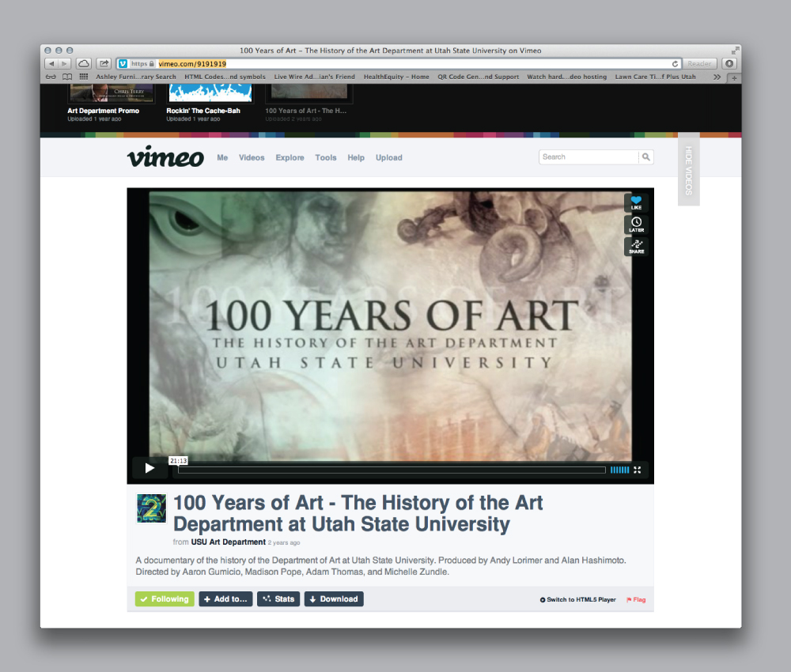791x672 pixels.
Task: Open the QR Code Gen...nd Support bookmark
Action: click(479, 77)
